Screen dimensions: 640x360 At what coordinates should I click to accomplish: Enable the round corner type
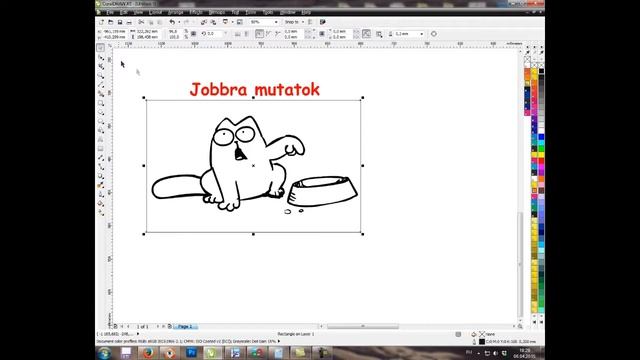[260, 34]
